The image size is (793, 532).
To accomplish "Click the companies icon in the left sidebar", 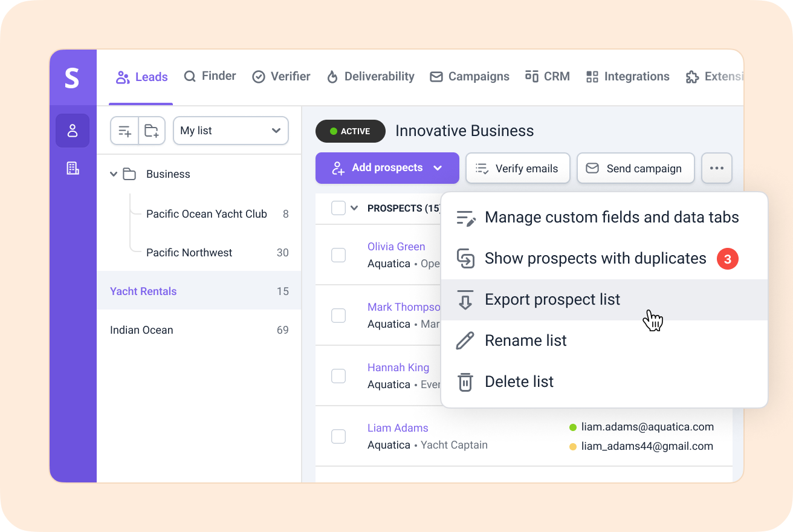I will tap(73, 168).
